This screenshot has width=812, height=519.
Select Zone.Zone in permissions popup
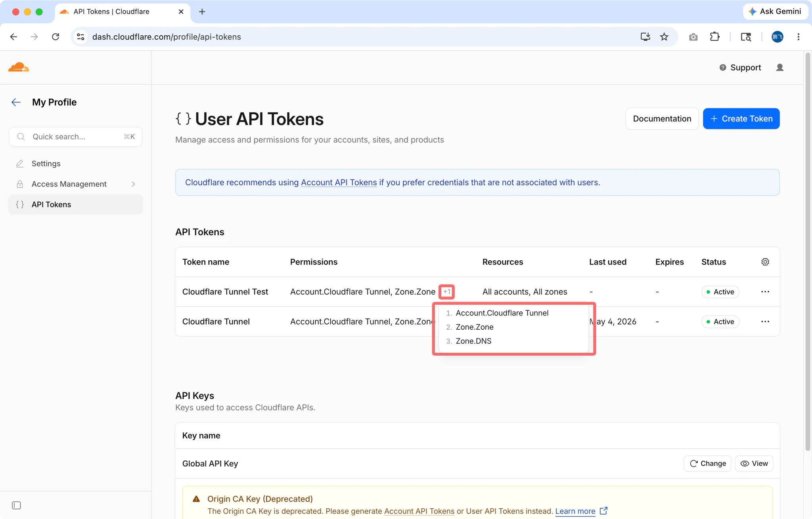pos(475,327)
